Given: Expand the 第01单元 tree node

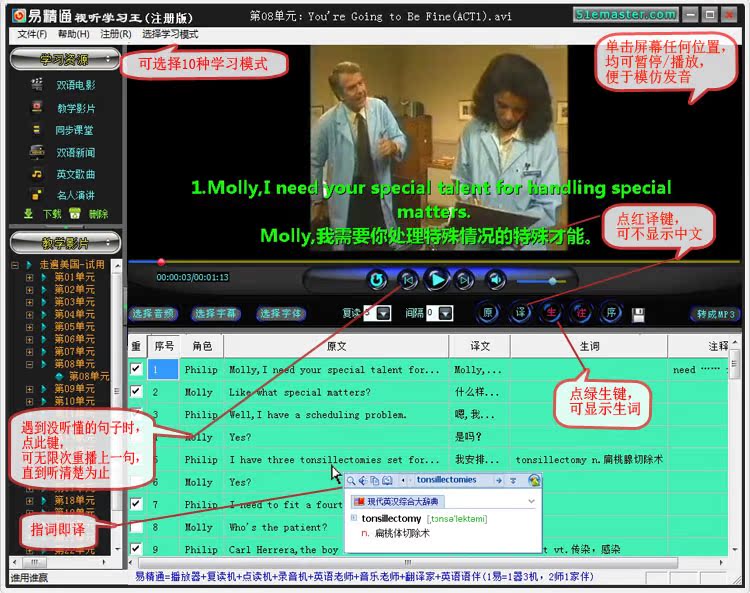Looking at the screenshot, I should click(x=29, y=277).
